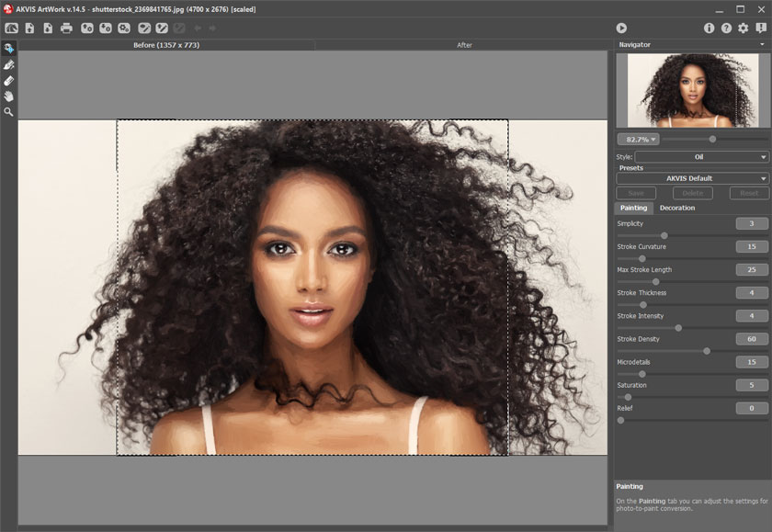Adjust the Stroke Curvature slider
This screenshot has width=772, height=532.
tap(642, 258)
